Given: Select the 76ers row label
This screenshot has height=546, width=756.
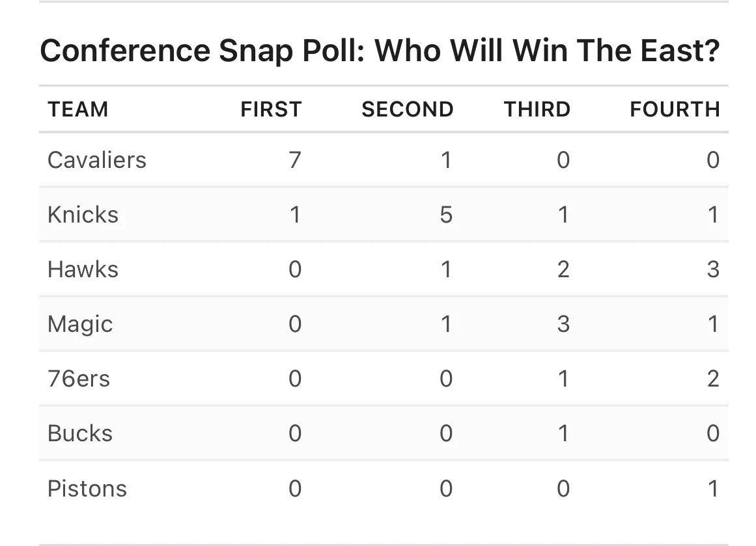Looking at the screenshot, I should tap(79, 379).
